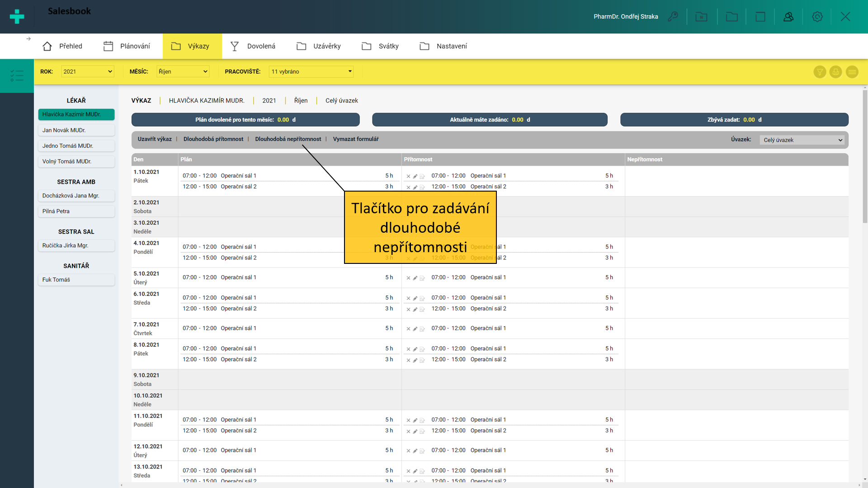Open settings gear in top bar

click(x=817, y=17)
